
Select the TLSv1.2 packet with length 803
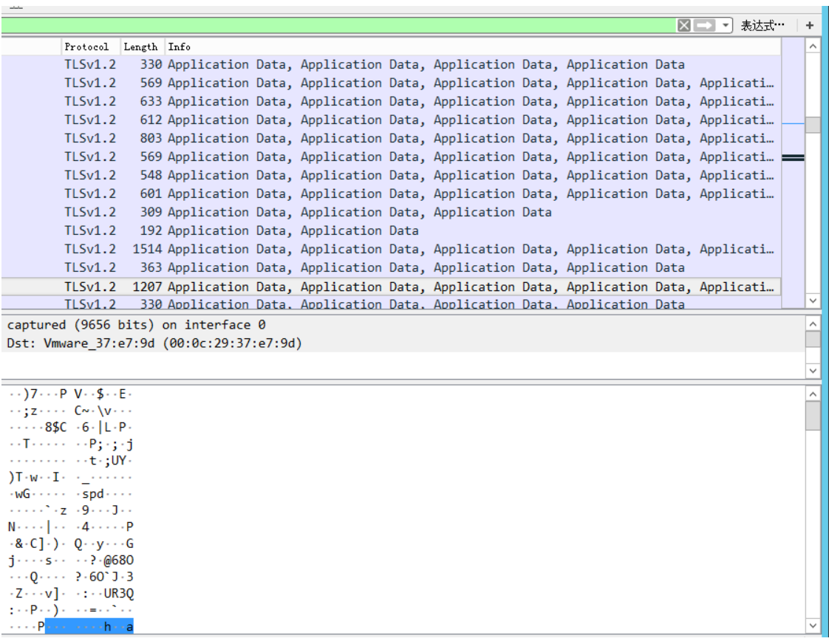369,139
